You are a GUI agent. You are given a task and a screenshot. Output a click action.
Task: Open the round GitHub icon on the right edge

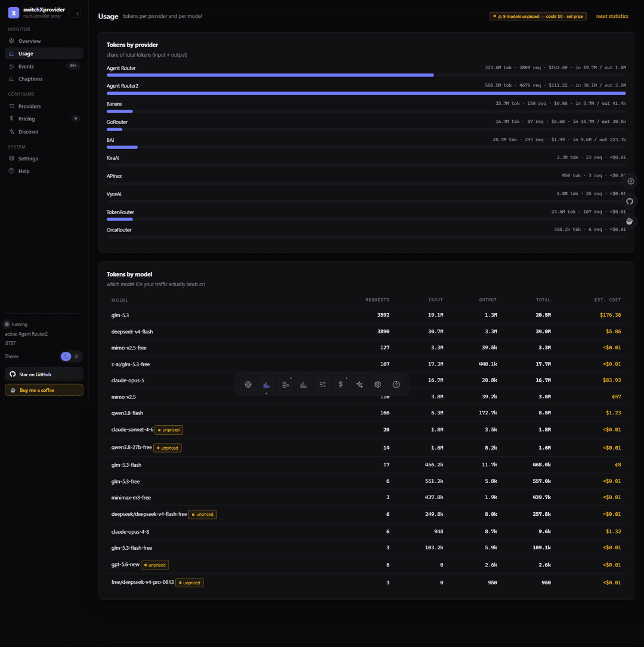pos(630,202)
